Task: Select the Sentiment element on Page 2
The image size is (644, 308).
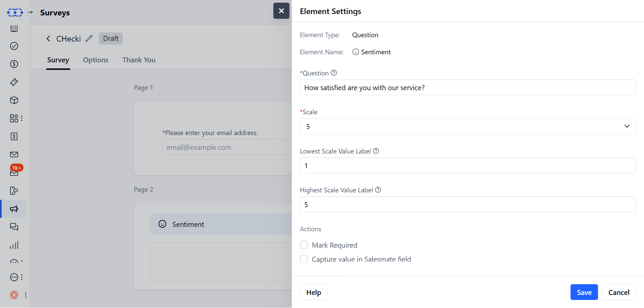Action: pyautogui.click(x=221, y=224)
